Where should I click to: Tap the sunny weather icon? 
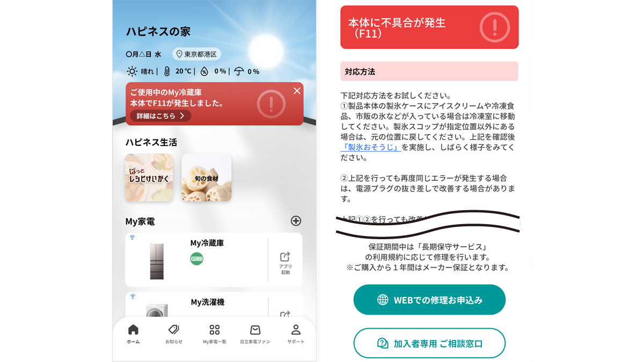point(132,71)
